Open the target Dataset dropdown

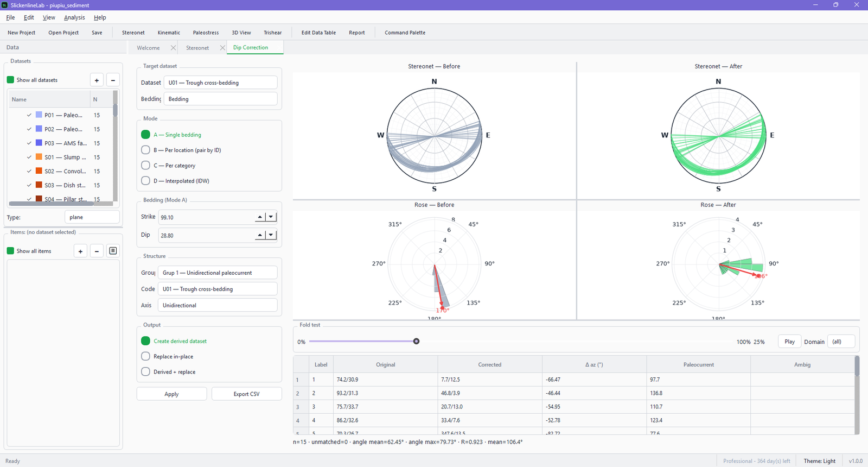(220, 83)
